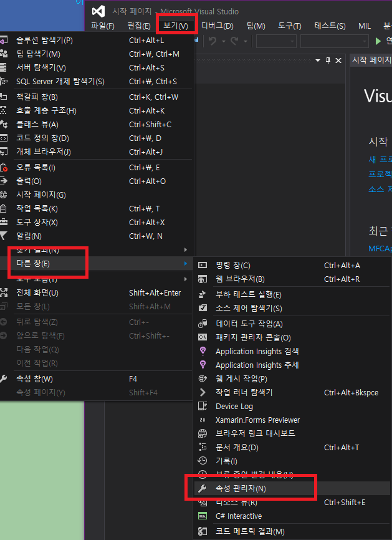392x540 pixels.
Task: Click the 브라우저 링크 대시보드 icon
Action: click(203, 433)
